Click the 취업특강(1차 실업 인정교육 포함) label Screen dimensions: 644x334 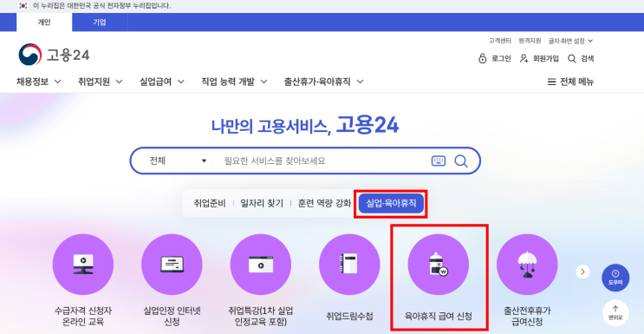click(261, 316)
